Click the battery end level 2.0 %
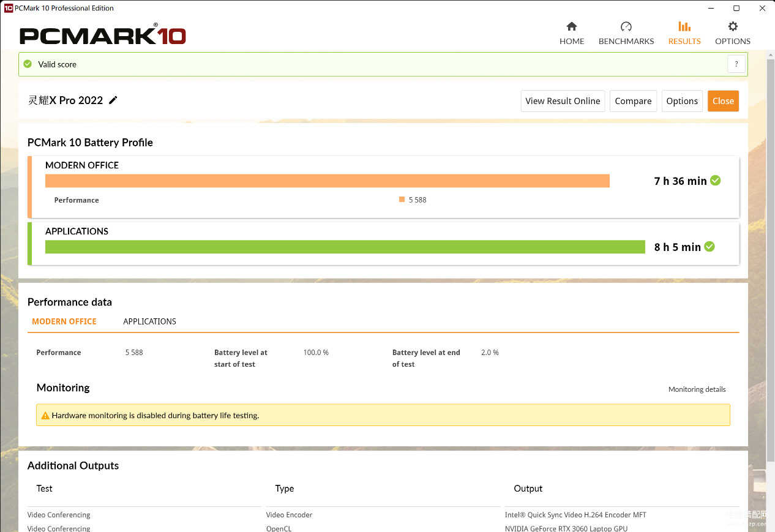This screenshot has height=532, width=775. pyautogui.click(x=490, y=353)
